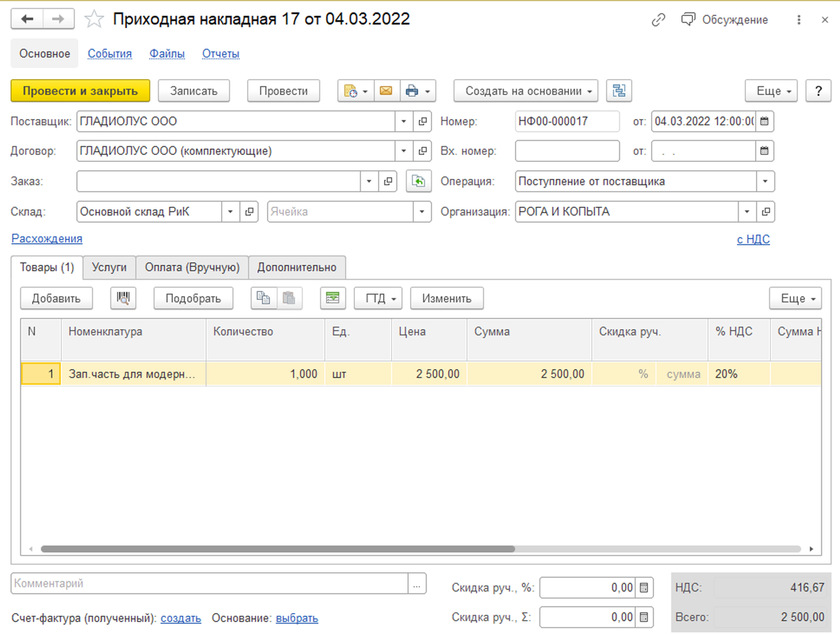The width and height of the screenshot is (840, 634).
Task: Click the green split-row icon before ГТД
Action: 333,298
